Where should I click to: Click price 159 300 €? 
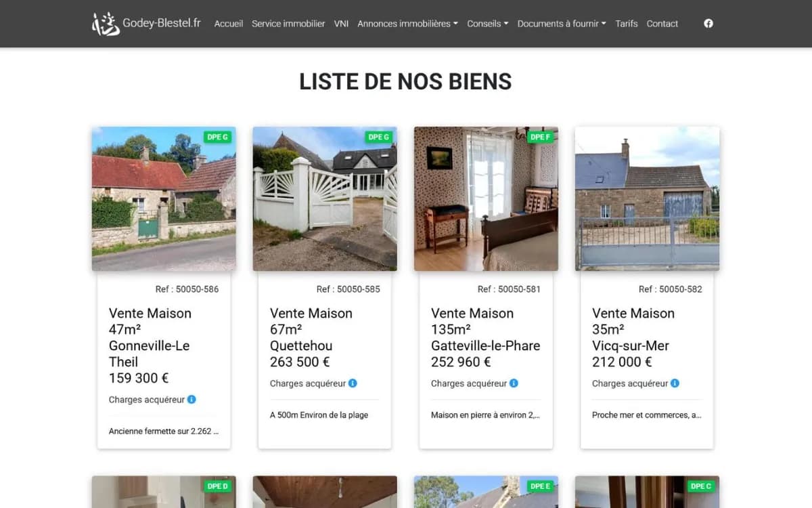pyautogui.click(x=139, y=378)
